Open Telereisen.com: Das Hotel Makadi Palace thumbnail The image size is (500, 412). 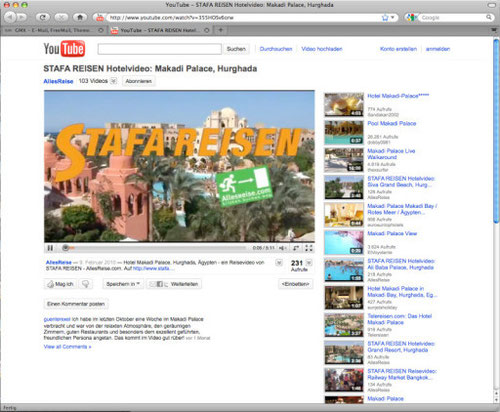click(344, 325)
